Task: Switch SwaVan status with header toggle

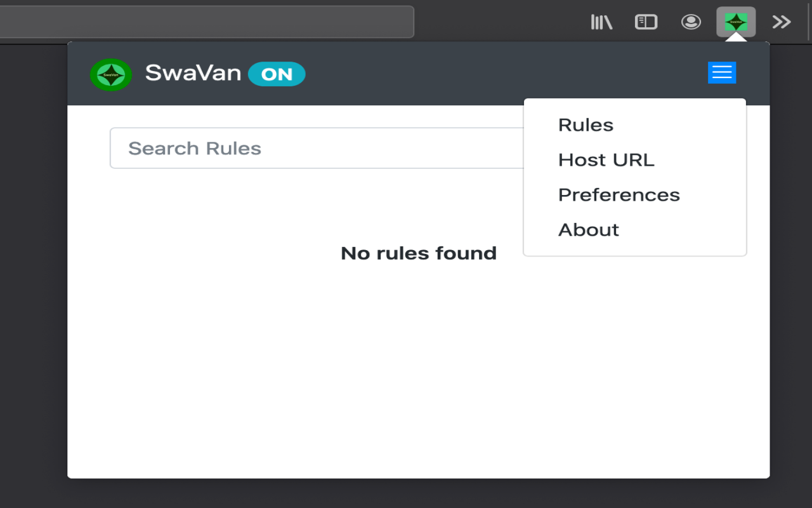Action: 277,74
